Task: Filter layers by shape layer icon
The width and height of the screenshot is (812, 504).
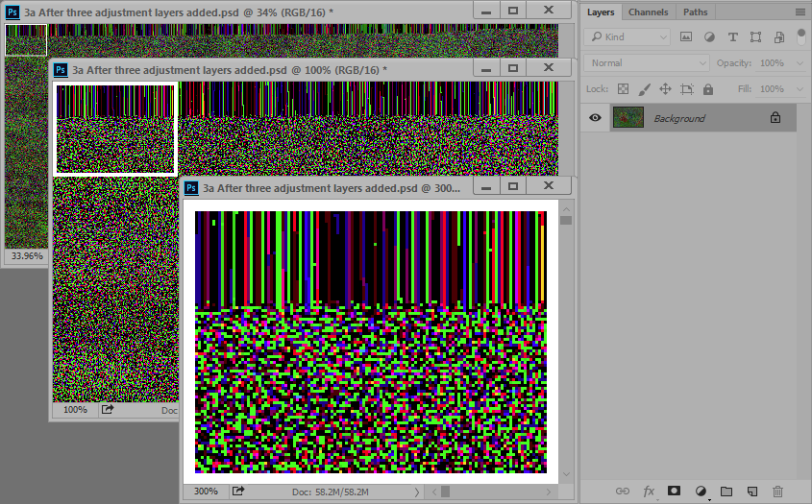Action: point(755,36)
